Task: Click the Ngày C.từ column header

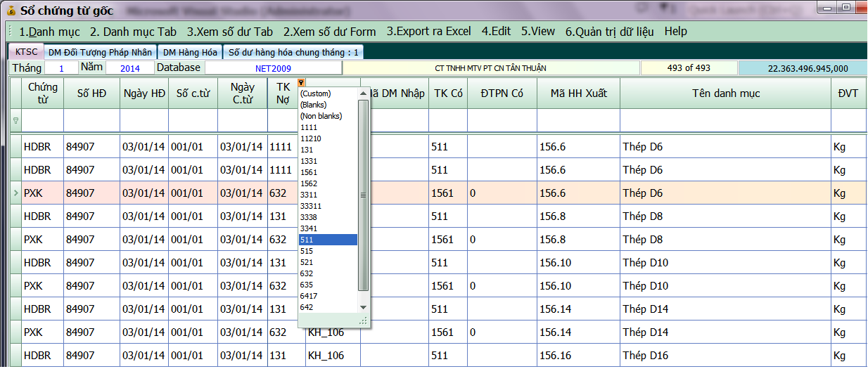Action: click(x=242, y=93)
